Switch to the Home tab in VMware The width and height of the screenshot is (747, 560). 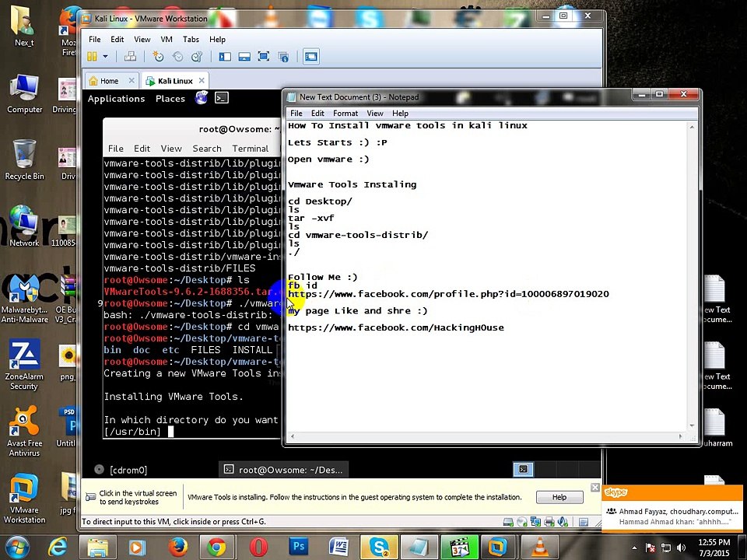pyautogui.click(x=109, y=81)
